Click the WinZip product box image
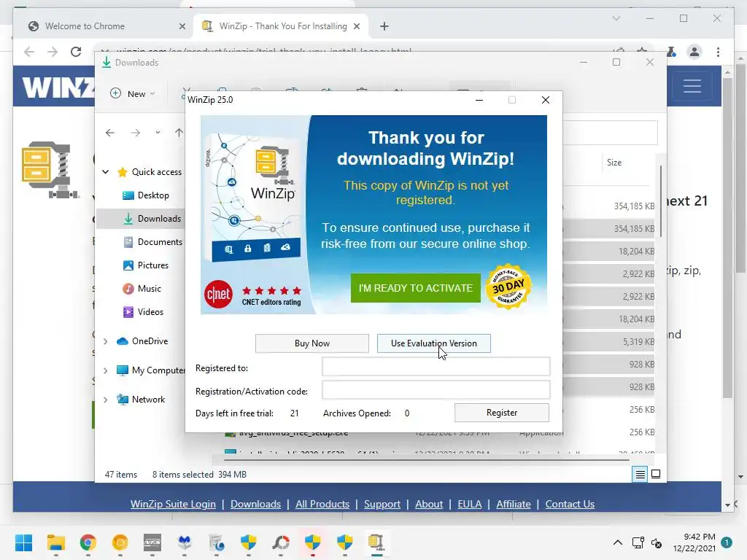The height and width of the screenshot is (560, 747). [x=253, y=196]
